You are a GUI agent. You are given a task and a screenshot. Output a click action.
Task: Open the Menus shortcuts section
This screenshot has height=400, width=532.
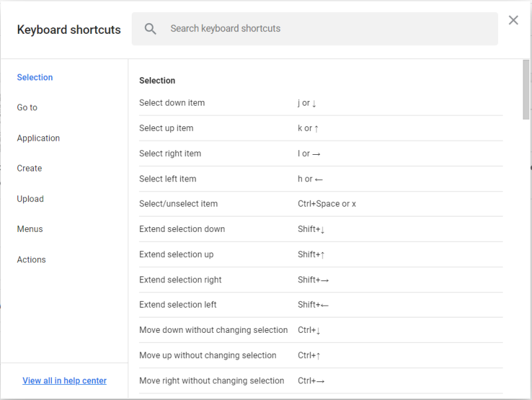(x=29, y=229)
